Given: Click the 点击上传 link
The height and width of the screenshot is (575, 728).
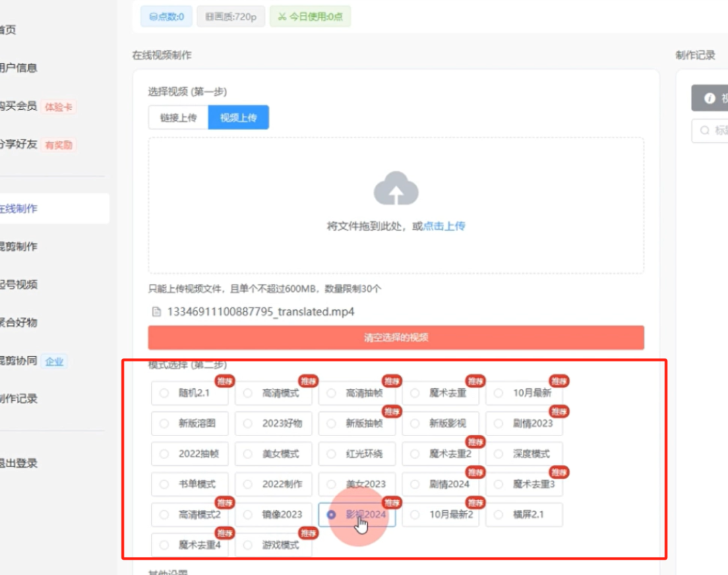Looking at the screenshot, I should click(x=444, y=226).
